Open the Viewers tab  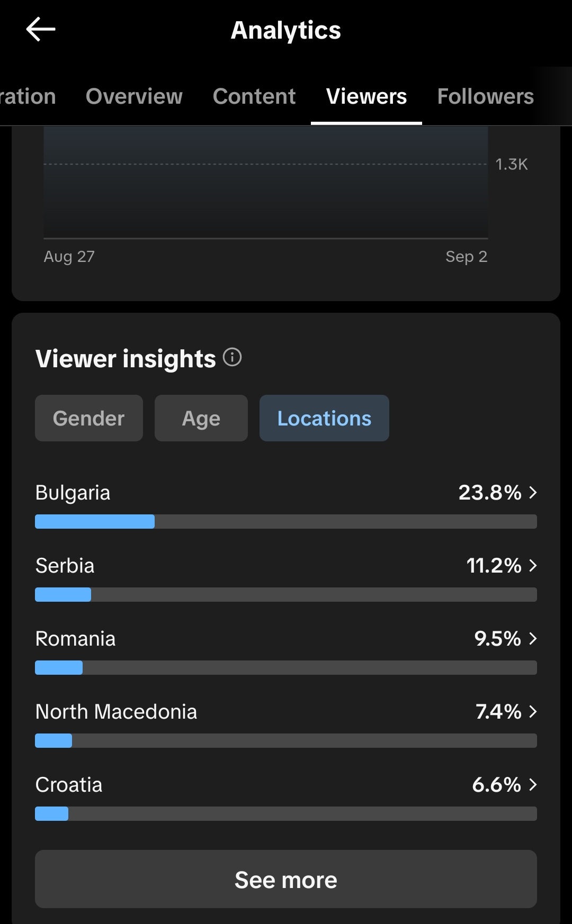(367, 96)
